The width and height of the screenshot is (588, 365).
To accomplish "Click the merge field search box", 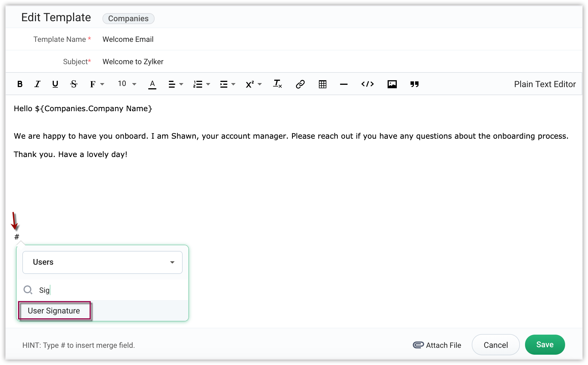I will [x=109, y=290].
